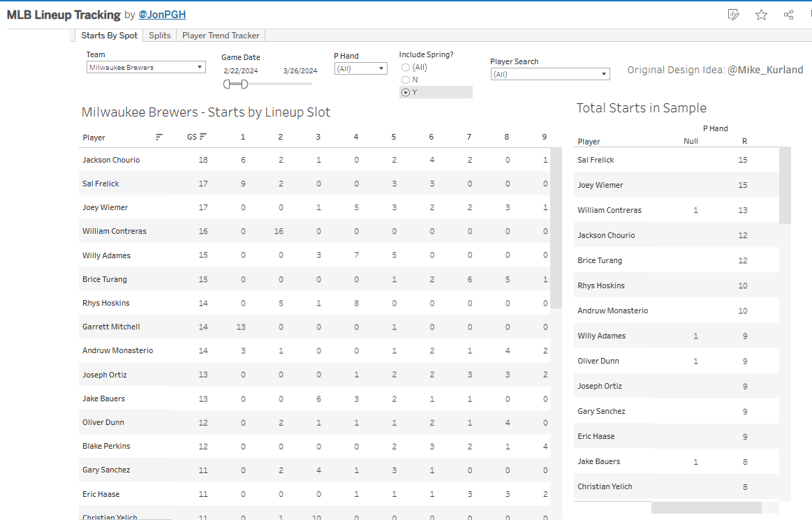
Task: Select the (All) Include Spring radio button
Action: pos(406,67)
